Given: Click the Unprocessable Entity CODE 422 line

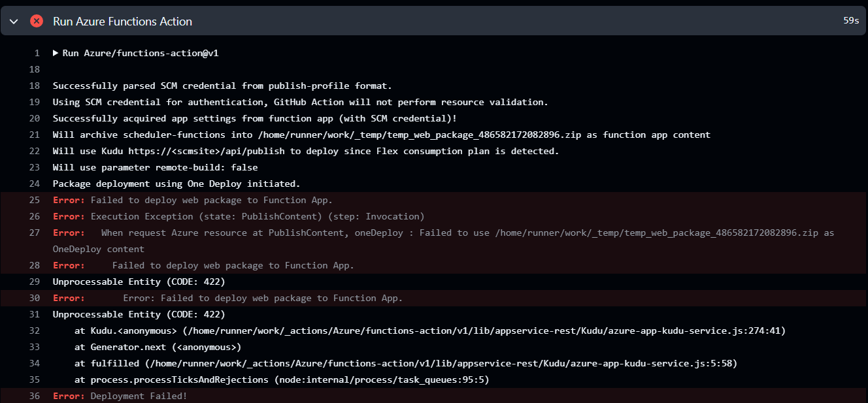Looking at the screenshot, I should click(x=141, y=282).
